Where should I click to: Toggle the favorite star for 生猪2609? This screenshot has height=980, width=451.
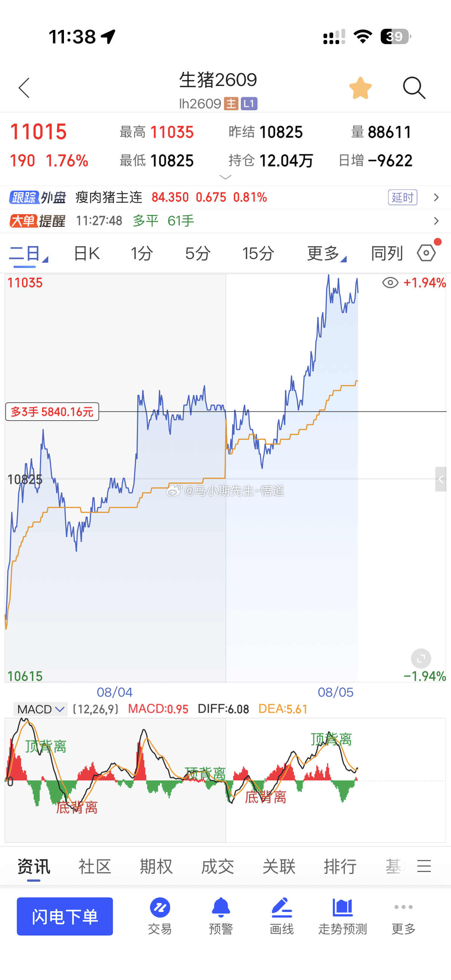(361, 88)
